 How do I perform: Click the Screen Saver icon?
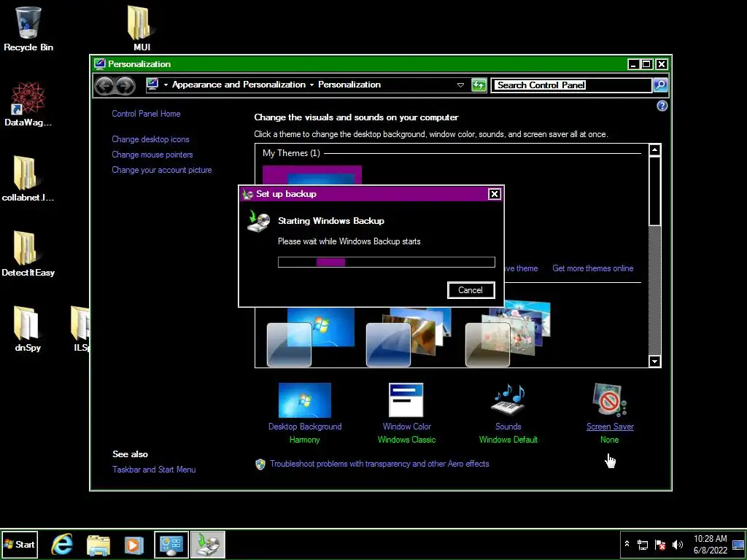point(610,400)
